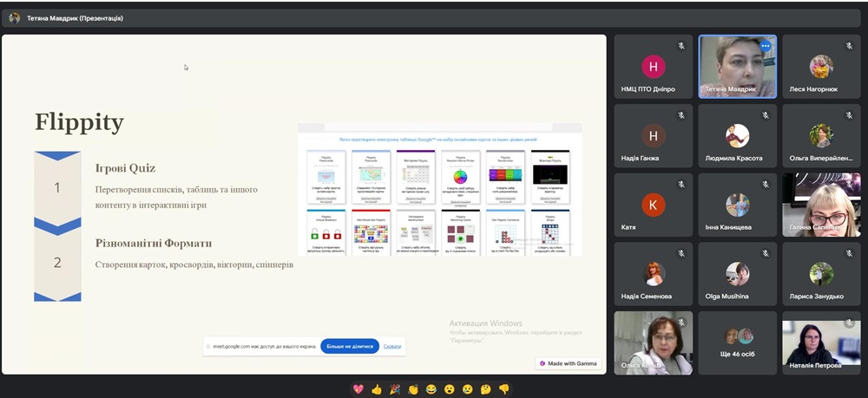The height and width of the screenshot is (398, 868).
Task: Send the party popper reaction
Action: click(395, 389)
